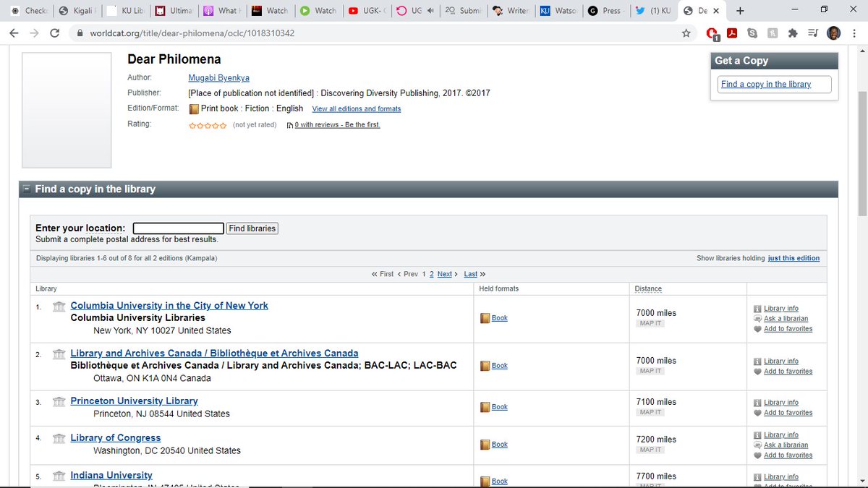Open Library info for Library and Archives Canada

780,361
